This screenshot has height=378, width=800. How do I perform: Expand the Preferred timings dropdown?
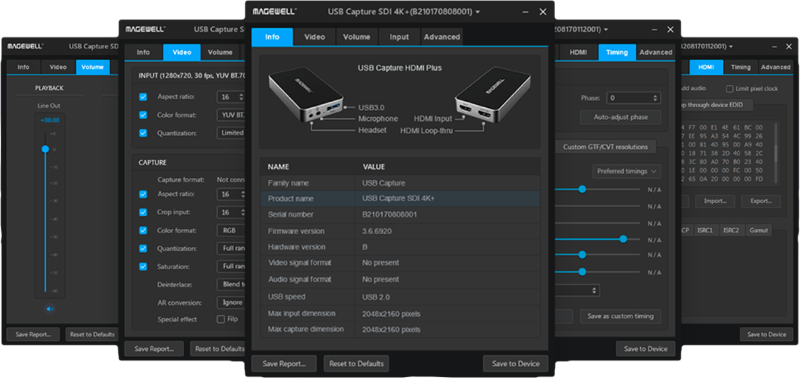(x=627, y=171)
